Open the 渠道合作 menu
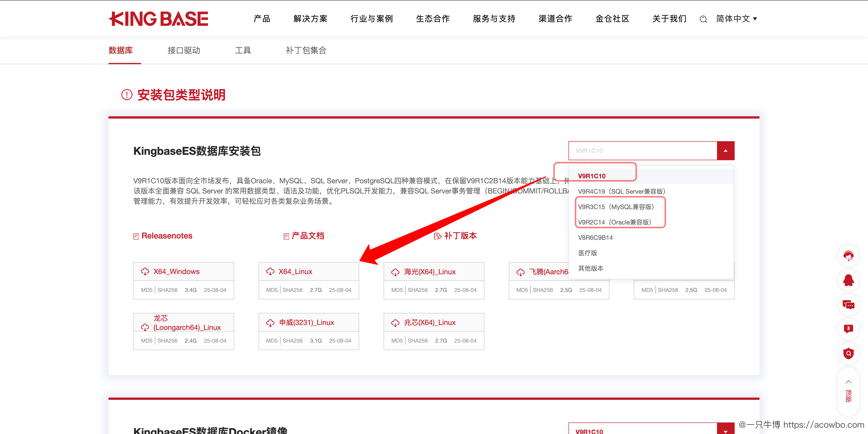This screenshot has height=434, width=868. 555,19
